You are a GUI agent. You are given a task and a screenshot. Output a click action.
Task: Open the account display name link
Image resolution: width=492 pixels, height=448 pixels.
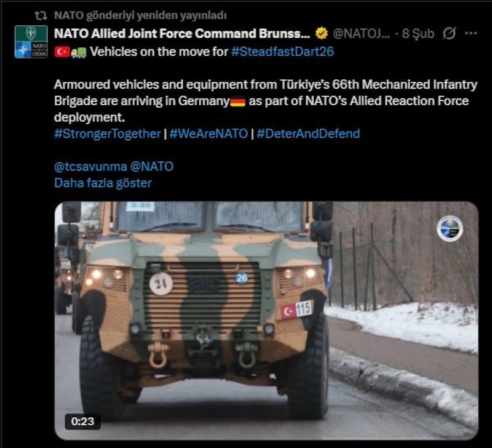pos(182,33)
